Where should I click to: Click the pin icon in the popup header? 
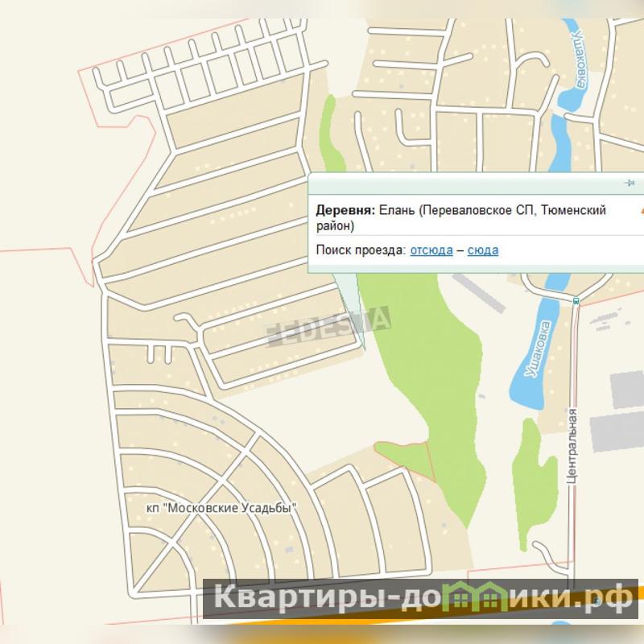click(x=630, y=184)
